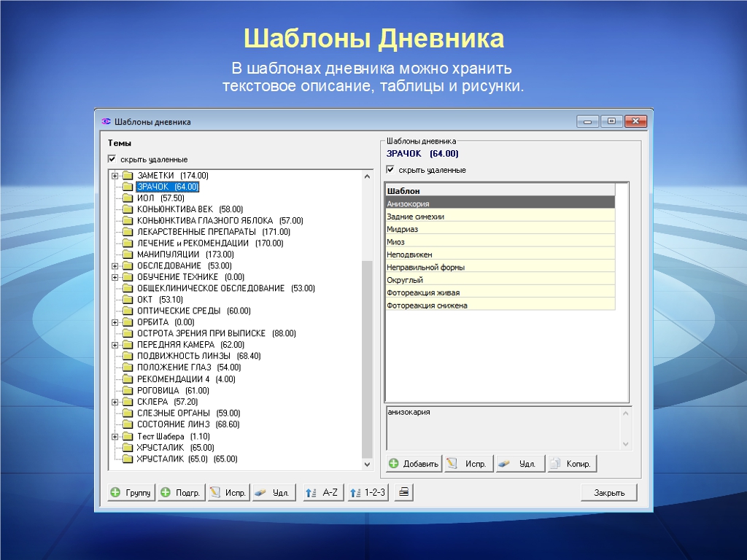Expand the ЗАМЕТКИ tree node
Viewport: 747px width, 560px height.
[115, 176]
